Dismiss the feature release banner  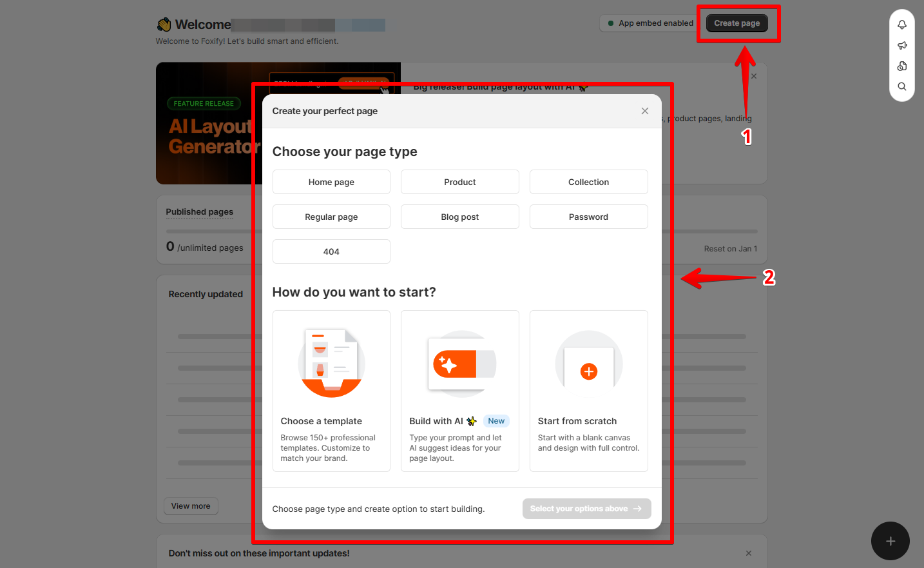coord(754,76)
